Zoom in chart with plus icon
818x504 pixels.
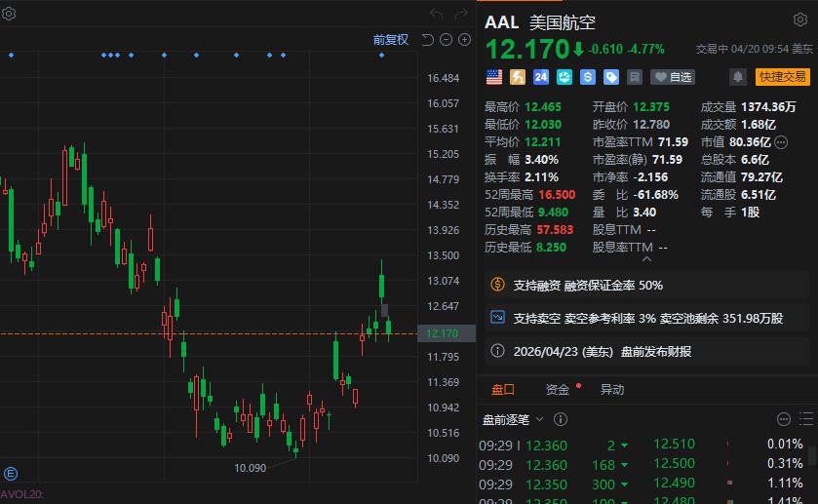click(464, 40)
